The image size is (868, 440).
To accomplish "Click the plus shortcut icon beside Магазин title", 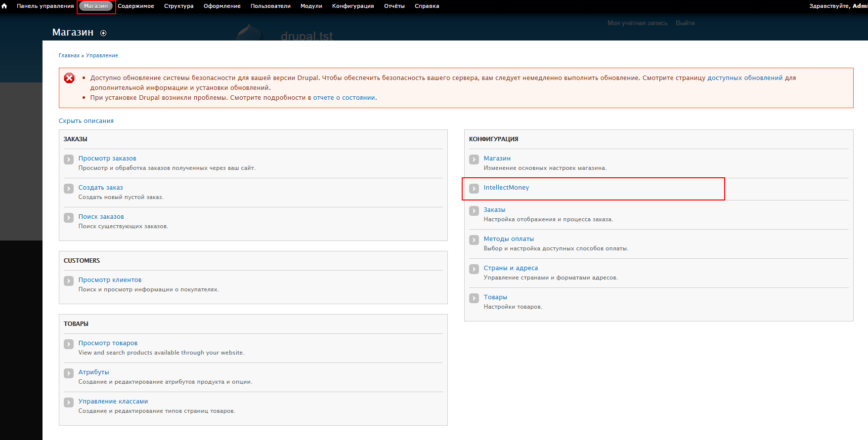I will tap(103, 33).
